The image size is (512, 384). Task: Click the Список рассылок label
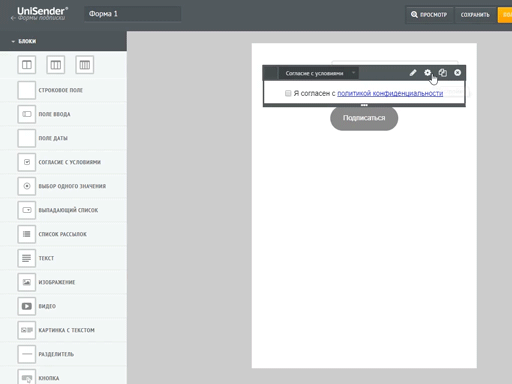[63, 234]
